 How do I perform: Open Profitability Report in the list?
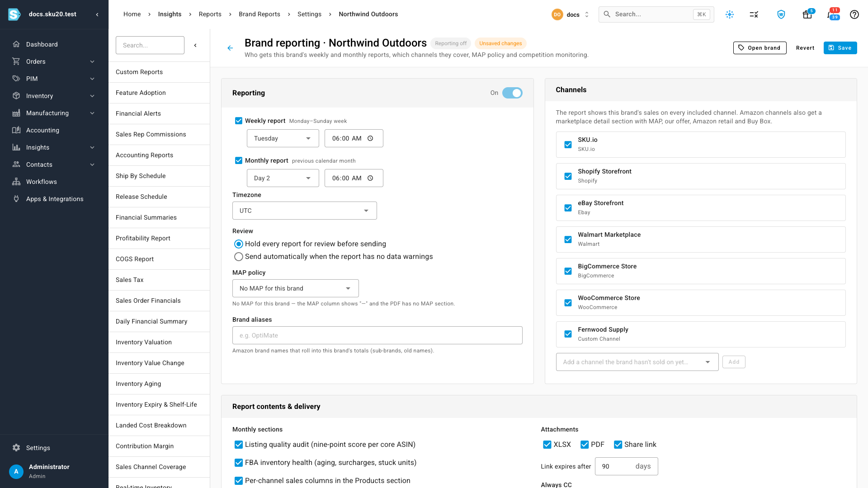pos(159,238)
